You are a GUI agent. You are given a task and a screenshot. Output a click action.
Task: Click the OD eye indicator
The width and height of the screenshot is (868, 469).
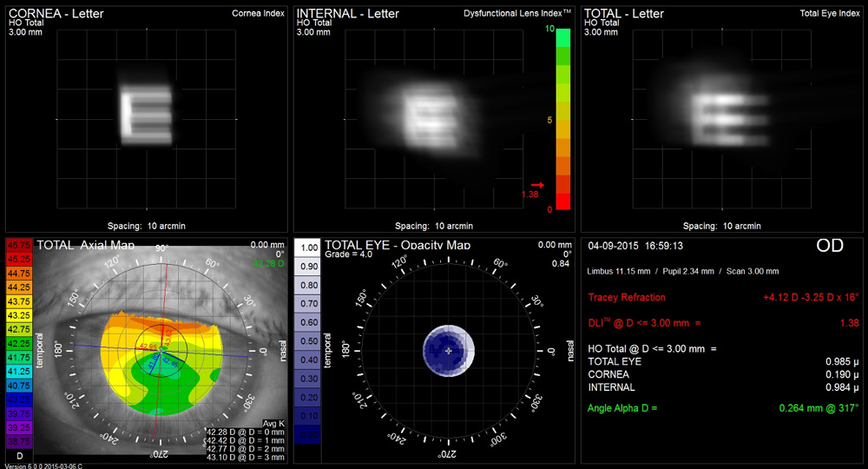pos(830,247)
